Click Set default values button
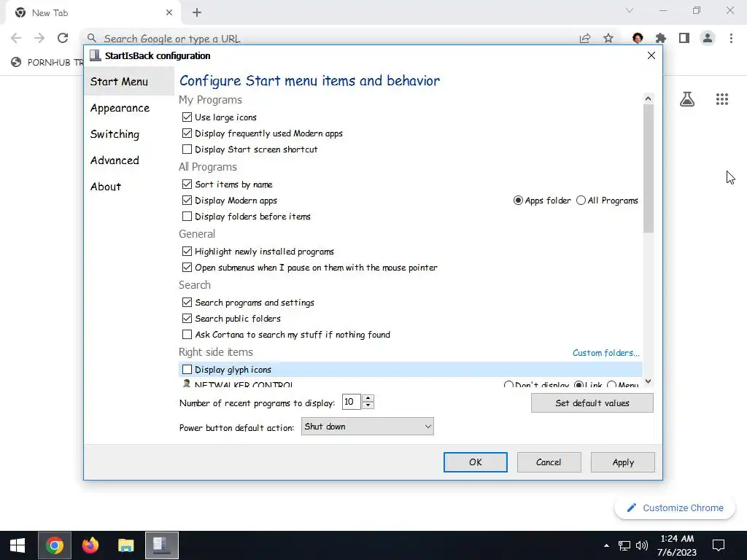 pyautogui.click(x=592, y=403)
